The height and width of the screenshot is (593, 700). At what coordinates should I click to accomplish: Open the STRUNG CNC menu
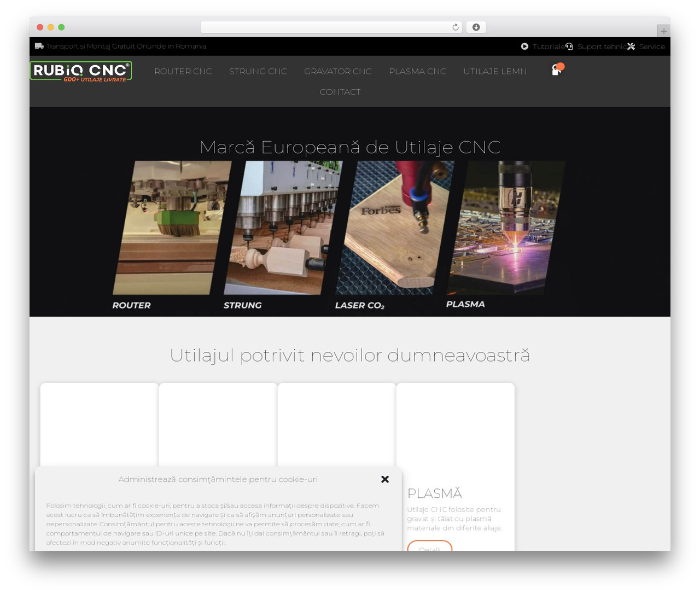[x=258, y=71]
